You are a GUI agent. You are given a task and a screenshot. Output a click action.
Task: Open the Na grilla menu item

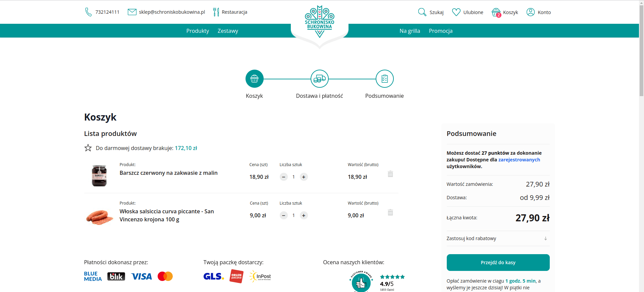[x=410, y=31]
